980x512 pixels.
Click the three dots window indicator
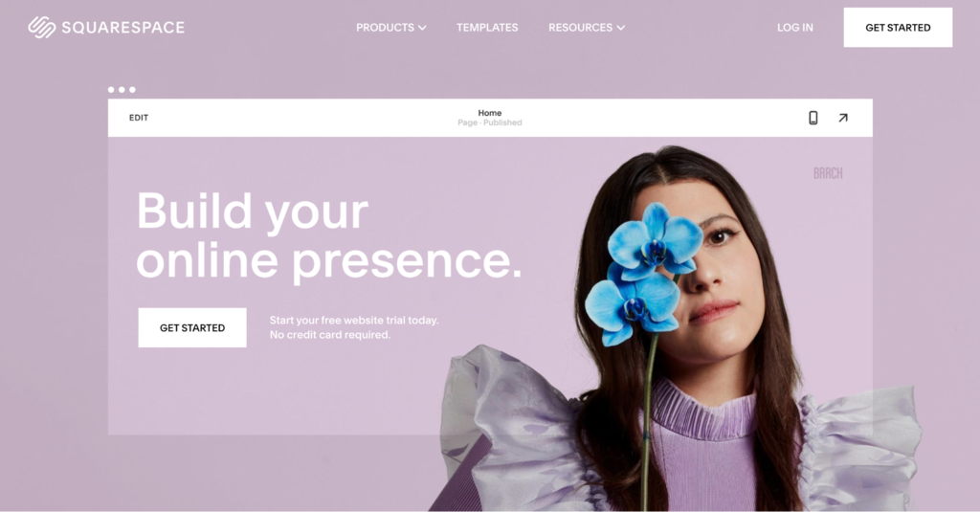122,89
